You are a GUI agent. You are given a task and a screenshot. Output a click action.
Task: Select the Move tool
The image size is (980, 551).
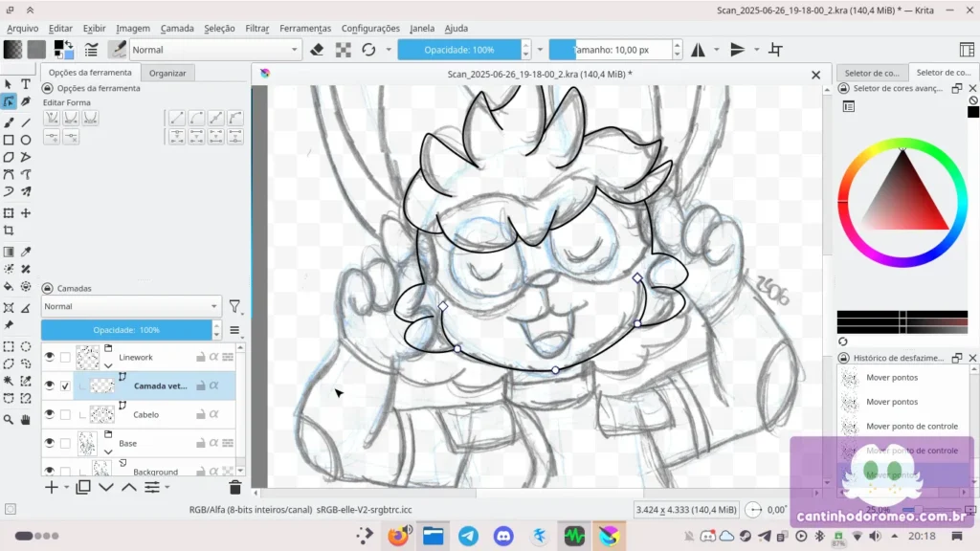26,213
